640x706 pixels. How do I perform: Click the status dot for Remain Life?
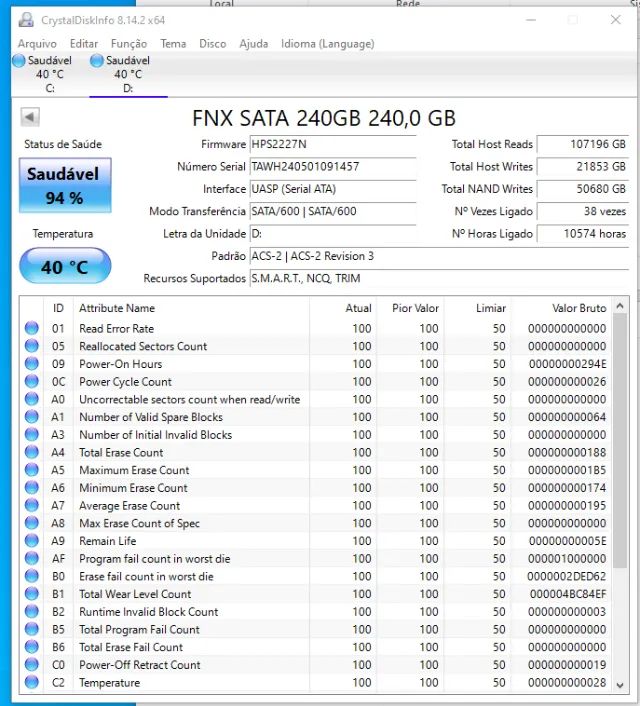point(32,540)
